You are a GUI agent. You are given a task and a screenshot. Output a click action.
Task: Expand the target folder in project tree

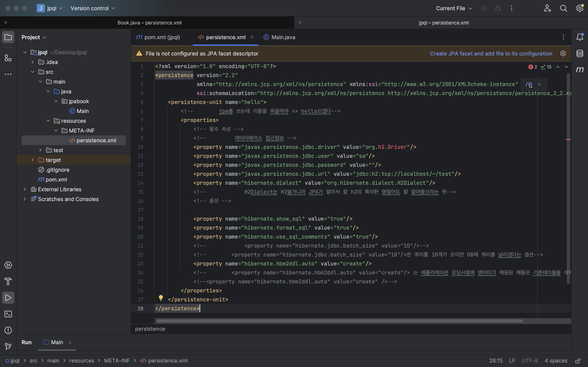(x=32, y=160)
